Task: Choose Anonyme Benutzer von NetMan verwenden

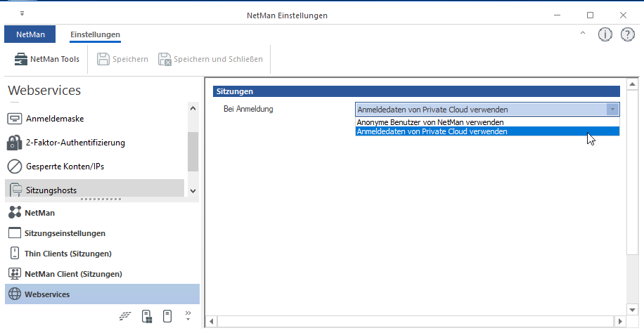Action: point(487,122)
